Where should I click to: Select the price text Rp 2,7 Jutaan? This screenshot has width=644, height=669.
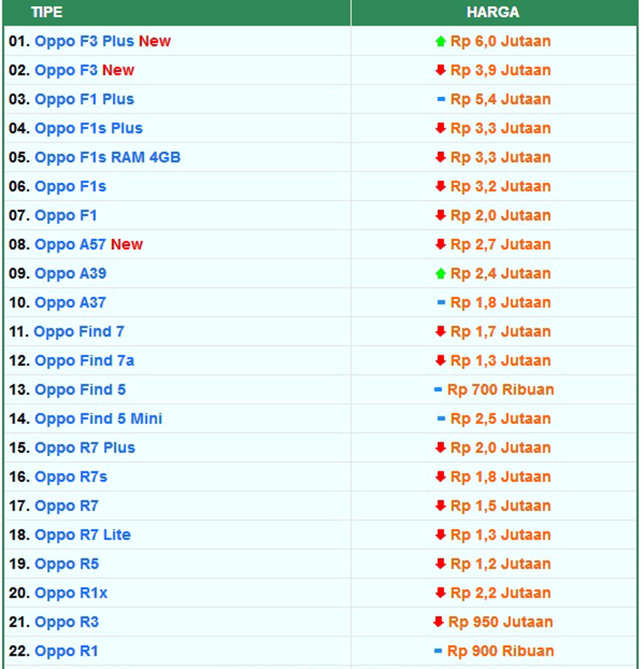click(501, 244)
